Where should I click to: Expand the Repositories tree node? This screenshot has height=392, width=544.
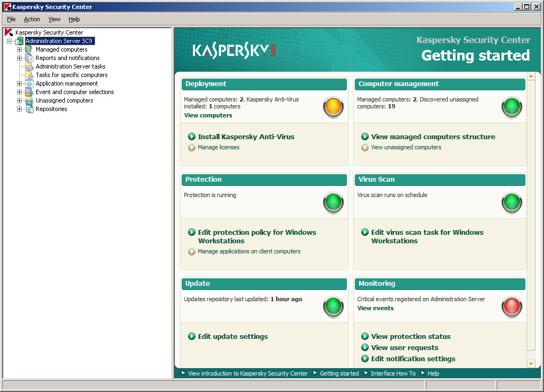tap(20, 109)
